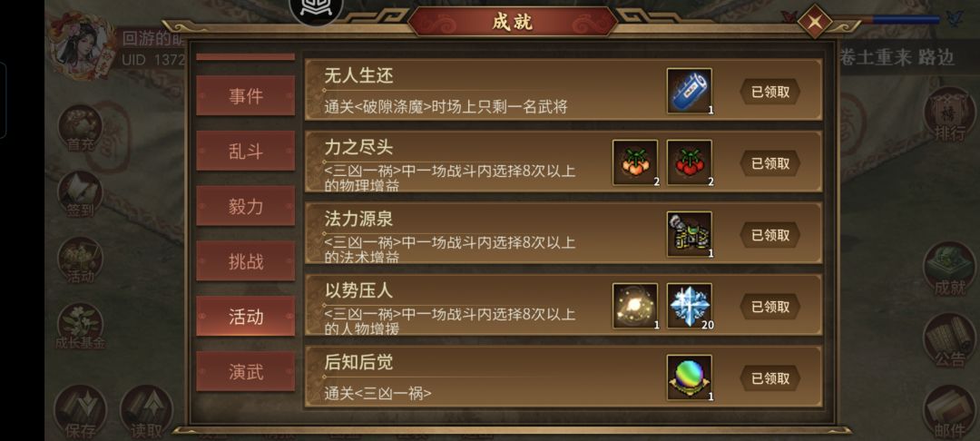The image size is (980, 441).
Task: Click 已领取 button for 后知后觉
Action: tap(770, 378)
